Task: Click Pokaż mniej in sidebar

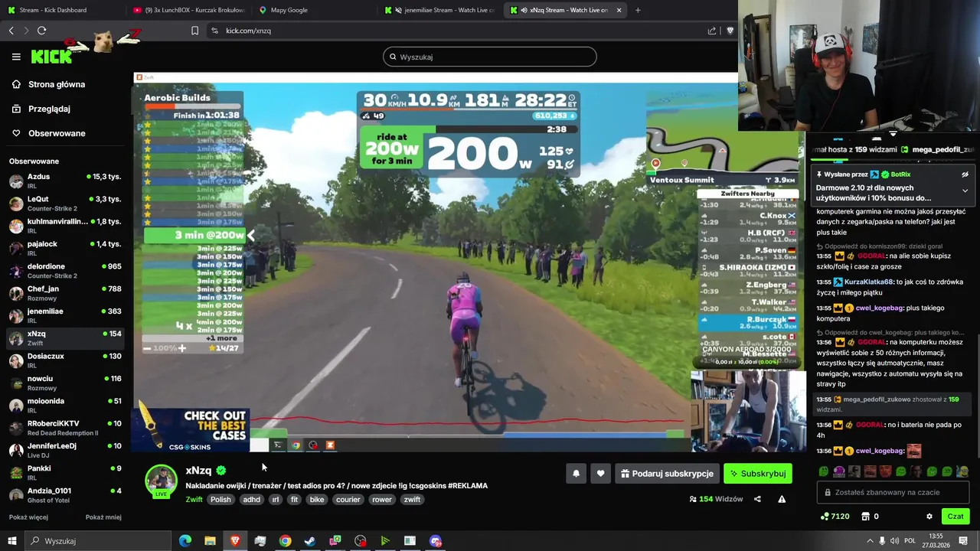Action: point(103,517)
